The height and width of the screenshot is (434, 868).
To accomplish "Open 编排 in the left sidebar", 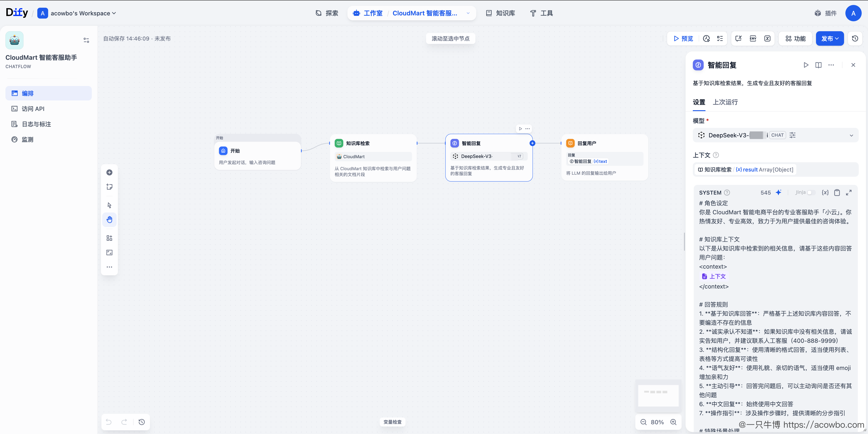I will pos(49,93).
